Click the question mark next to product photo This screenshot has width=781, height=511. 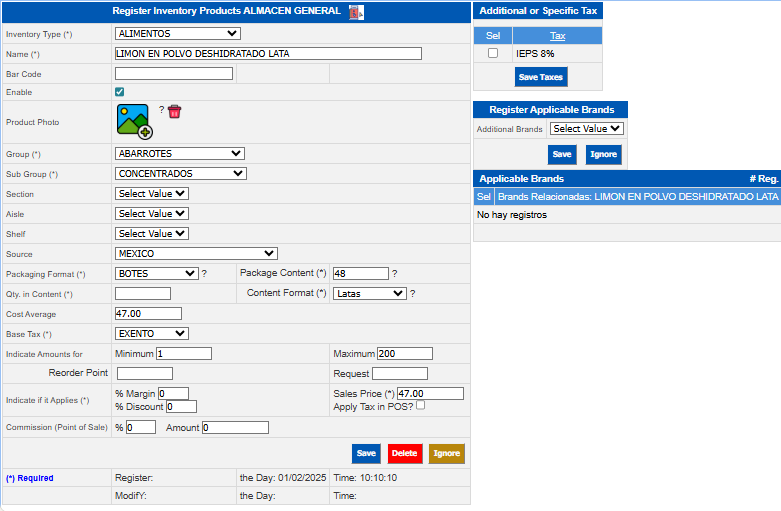[162, 110]
